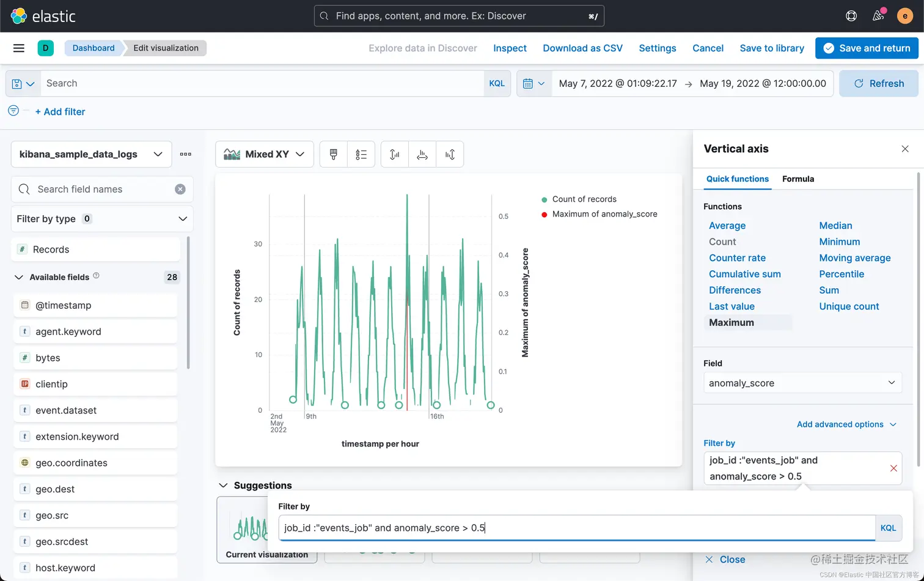924x581 pixels.
Task: Open the anomaly_score Field combo box
Action: (x=802, y=383)
